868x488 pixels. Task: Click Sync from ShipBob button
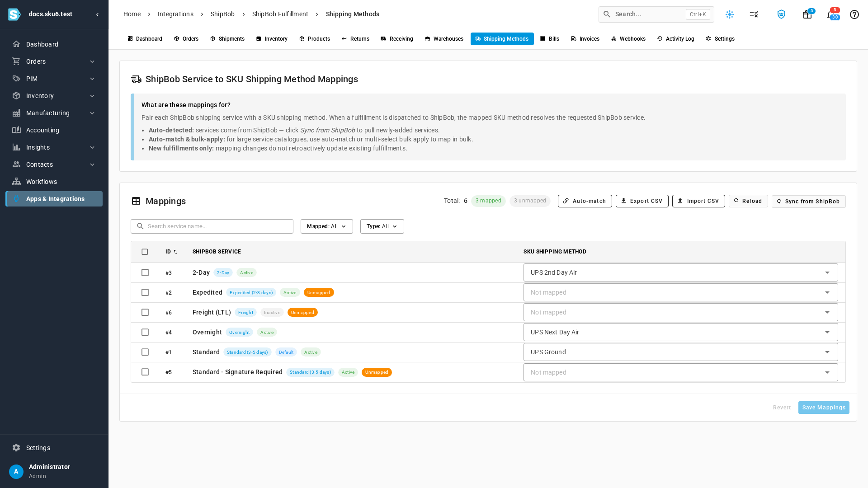click(808, 202)
